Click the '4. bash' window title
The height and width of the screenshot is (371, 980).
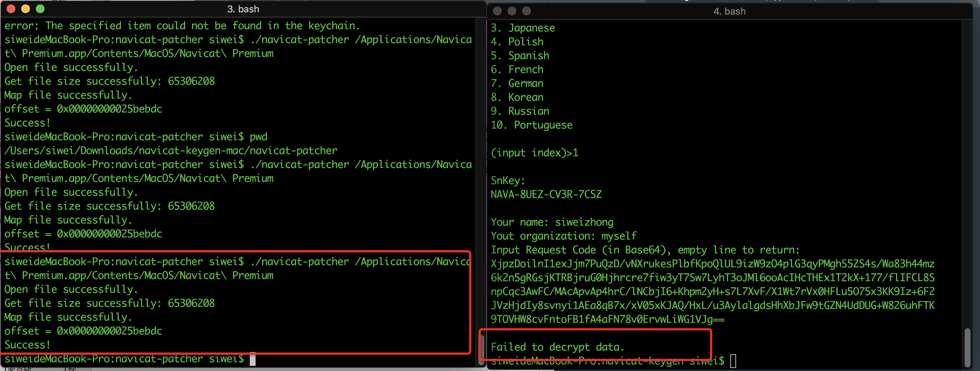(729, 11)
